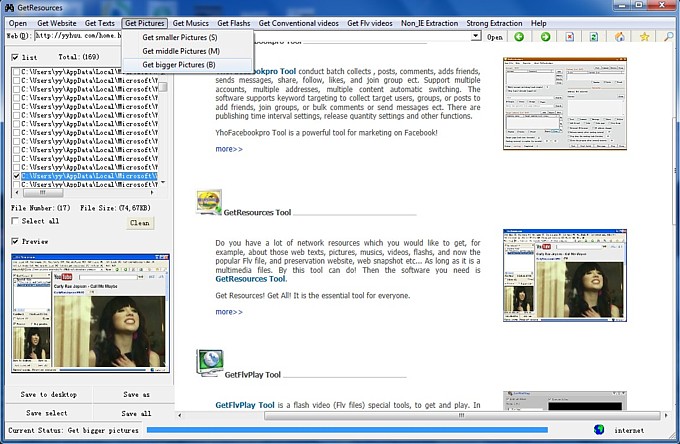The image size is (680, 444).
Task: Click the Carly Rae Jepsen preview thumbnail
Action: pyautogui.click(x=90, y=313)
